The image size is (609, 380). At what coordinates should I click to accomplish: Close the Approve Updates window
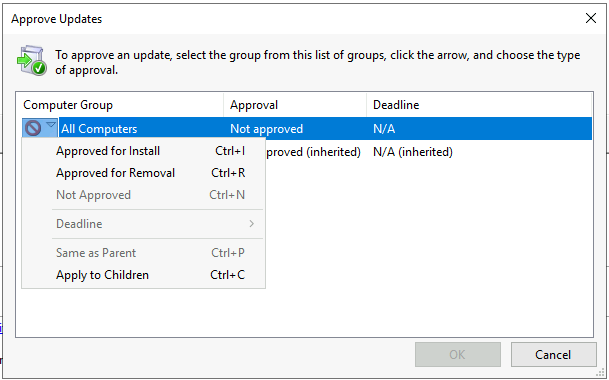click(591, 18)
